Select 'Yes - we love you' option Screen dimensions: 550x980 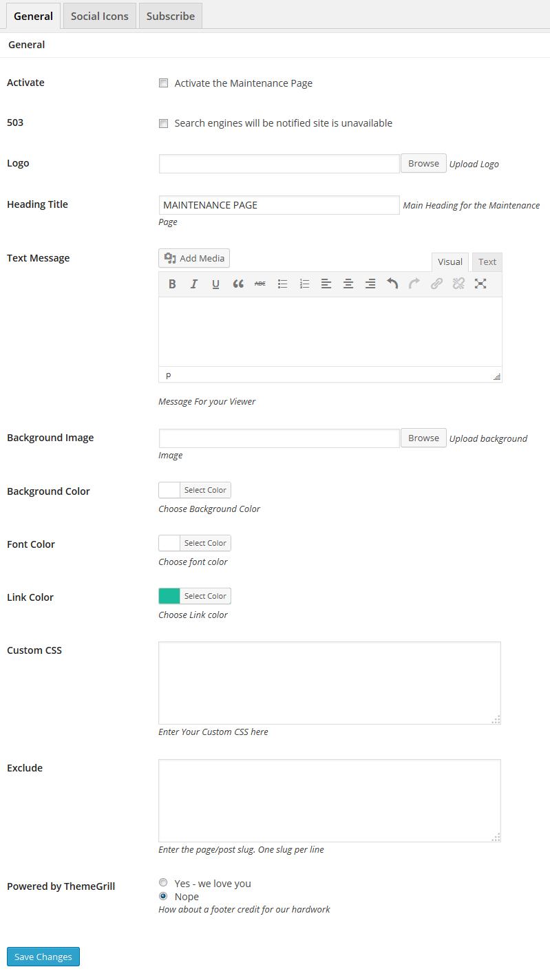click(x=163, y=882)
